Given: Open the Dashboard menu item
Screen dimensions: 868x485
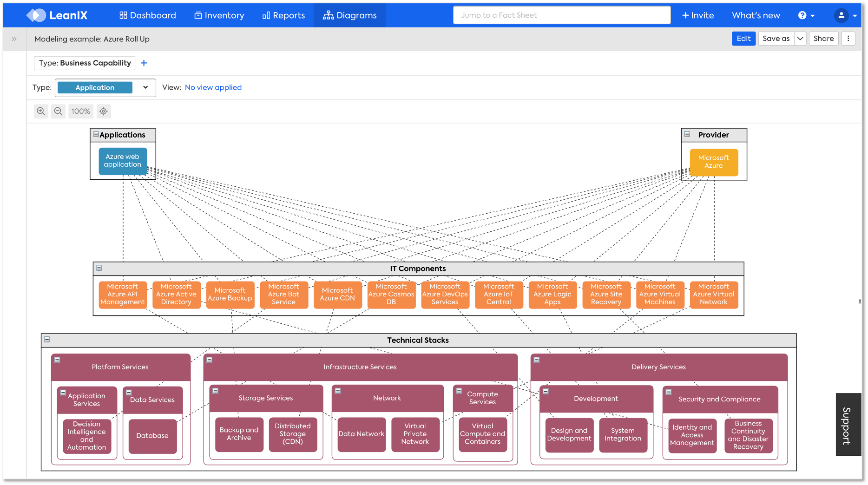Looking at the screenshot, I should tap(148, 15).
